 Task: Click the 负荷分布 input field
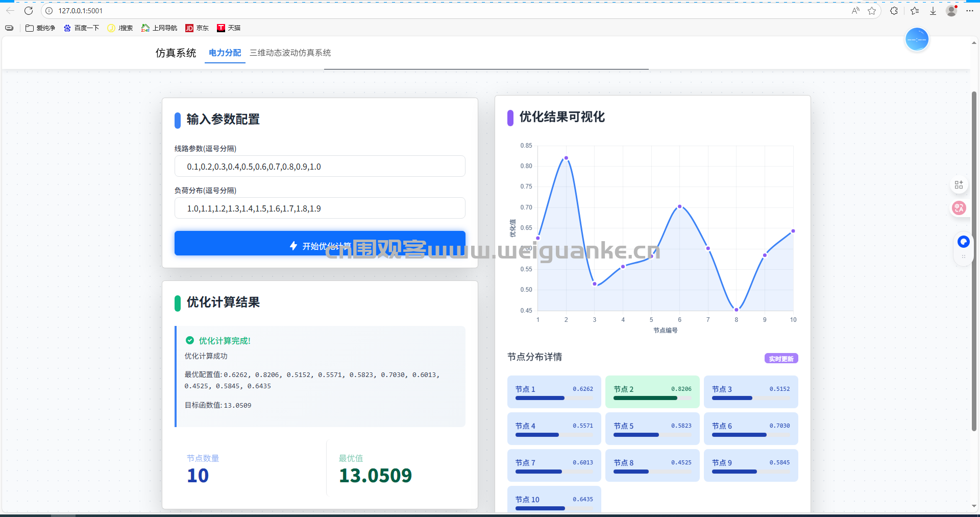(320, 208)
